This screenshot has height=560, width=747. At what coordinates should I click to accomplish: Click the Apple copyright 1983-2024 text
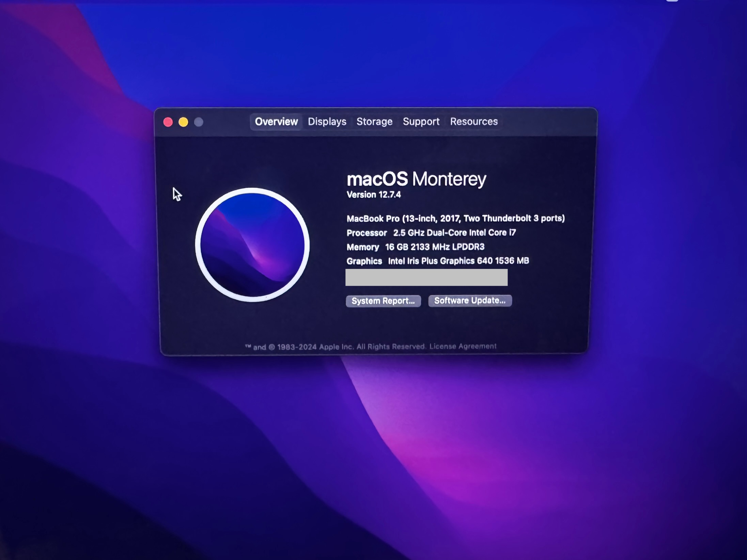click(335, 347)
